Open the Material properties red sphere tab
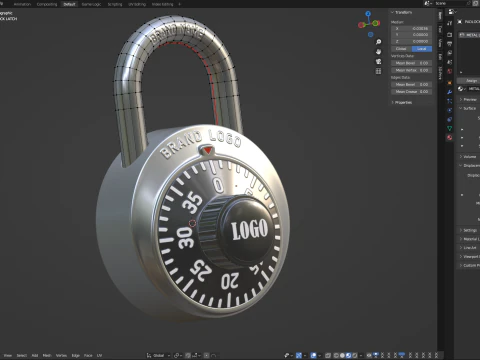The image size is (480, 360). pos(450,137)
